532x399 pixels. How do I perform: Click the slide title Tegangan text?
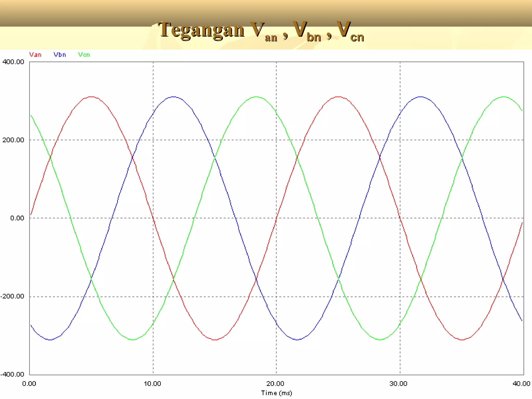(201, 30)
